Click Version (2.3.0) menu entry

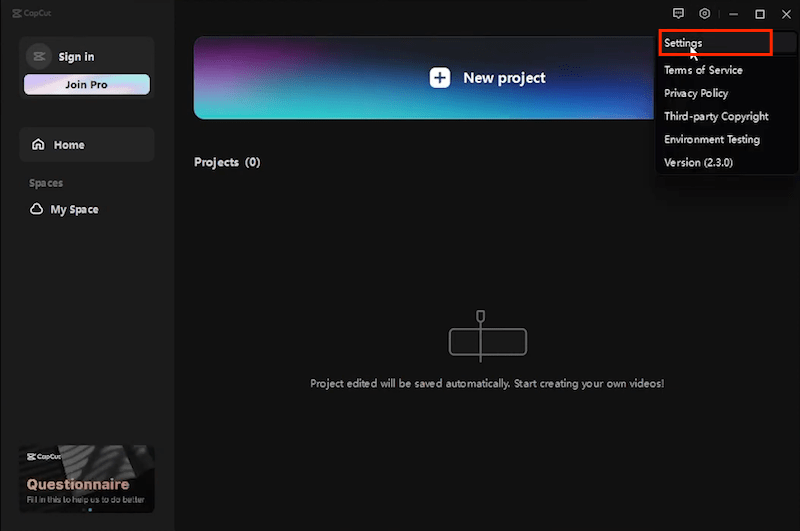(x=698, y=163)
